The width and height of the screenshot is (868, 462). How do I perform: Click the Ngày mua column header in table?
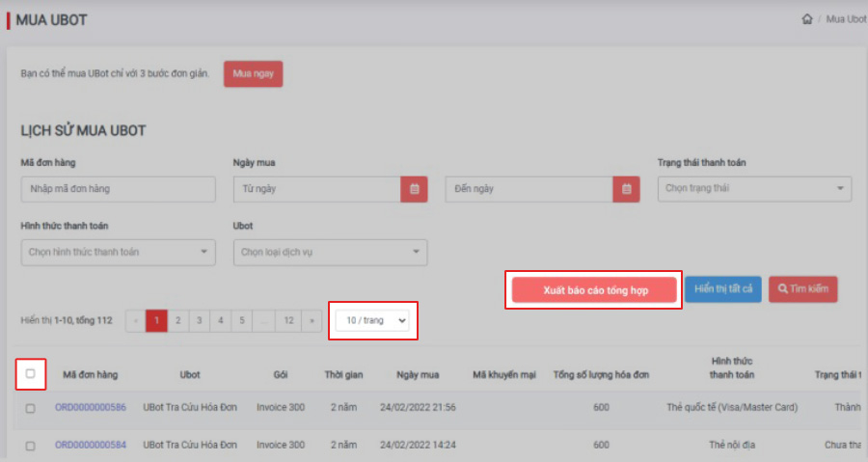pyautogui.click(x=418, y=375)
